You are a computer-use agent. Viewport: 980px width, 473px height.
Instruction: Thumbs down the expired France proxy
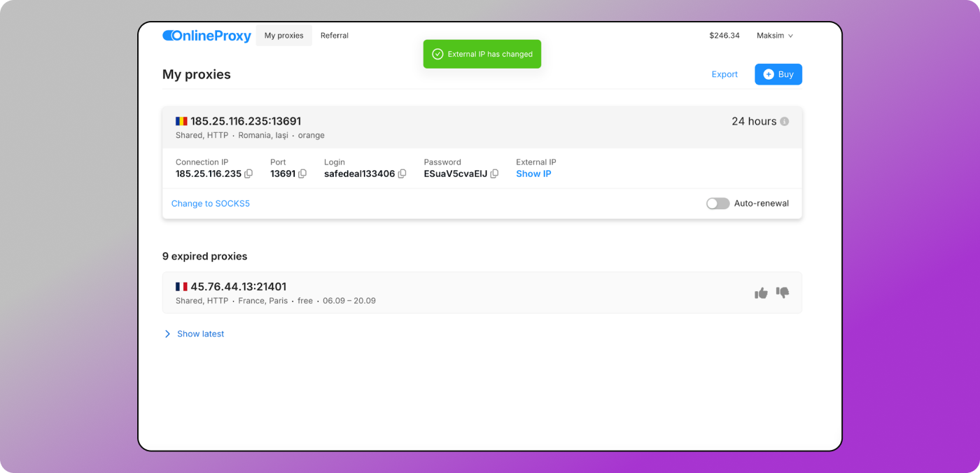[783, 292]
